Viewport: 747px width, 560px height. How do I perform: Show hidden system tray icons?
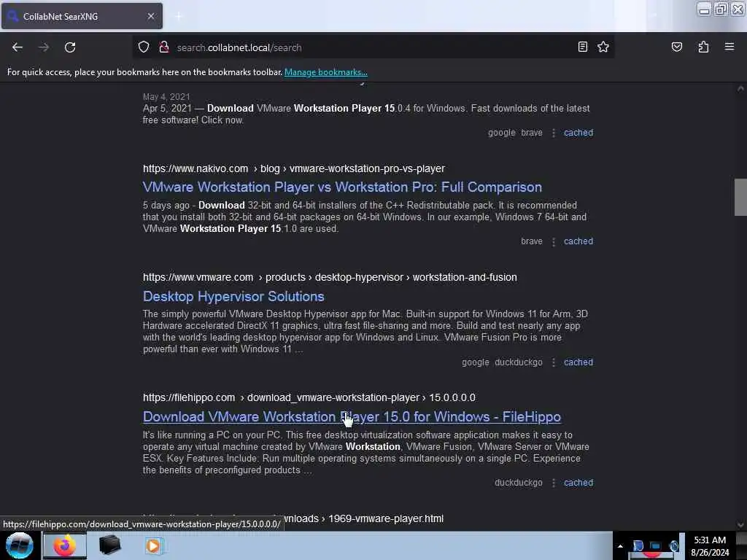pyautogui.click(x=620, y=546)
